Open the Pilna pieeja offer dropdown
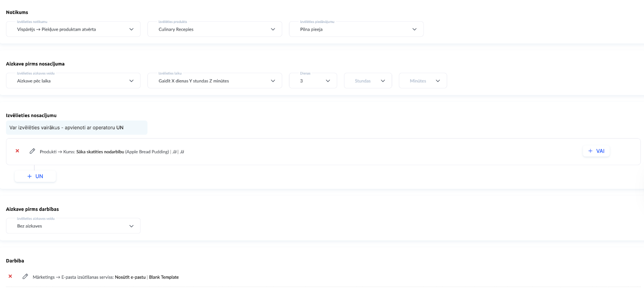This screenshot has width=644, height=293. [356, 29]
